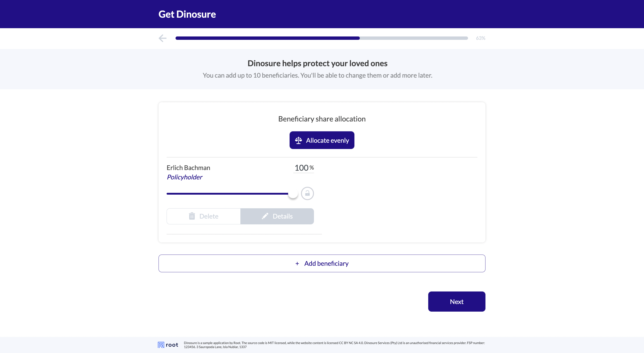This screenshot has width=644, height=353.
Task: Click the pencil icon on Details
Action: pos(265,216)
